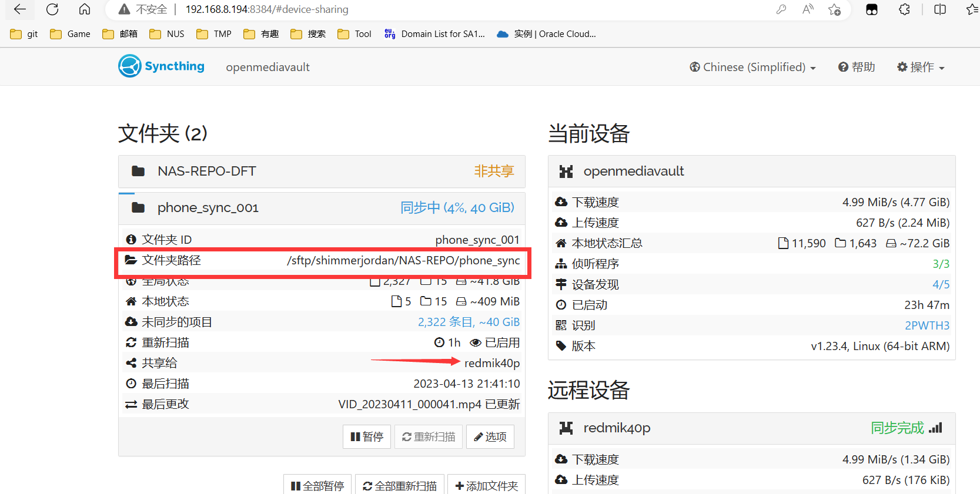The height and width of the screenshot is (494, 980).
Task: Click the info icon beside 文件夹 ID
Action: (131, 240)
